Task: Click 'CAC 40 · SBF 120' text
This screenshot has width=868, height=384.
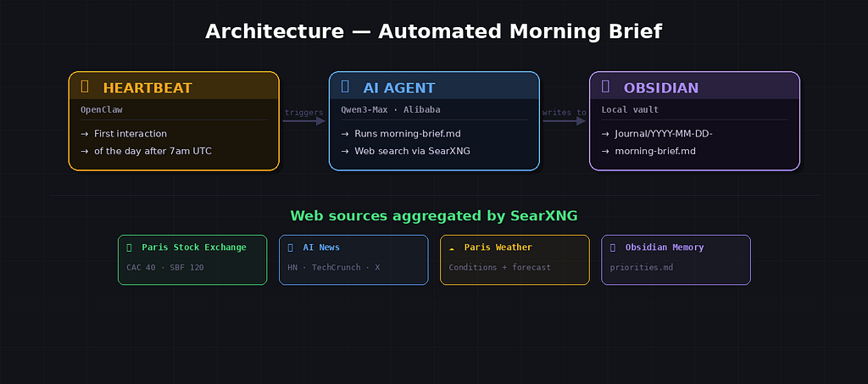Action: [165, 267]
